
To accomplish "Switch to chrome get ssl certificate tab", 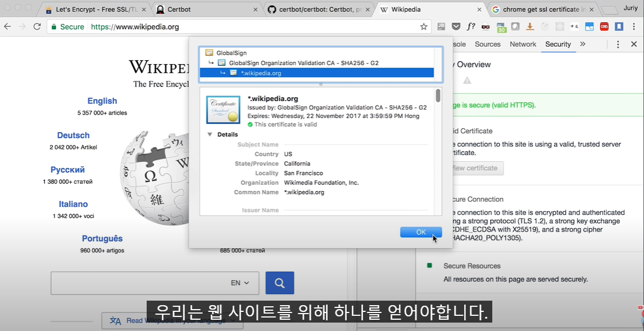I will [x=542, y=10].
